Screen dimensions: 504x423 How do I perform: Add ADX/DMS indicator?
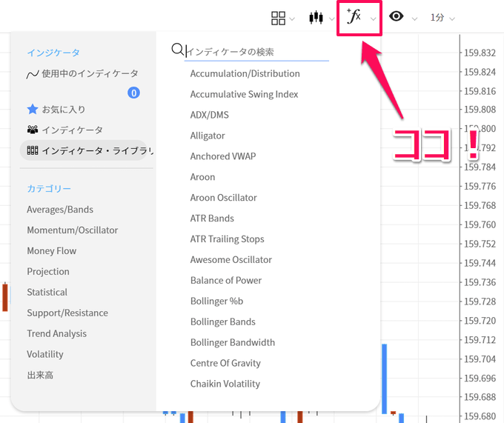pos(210,115)
